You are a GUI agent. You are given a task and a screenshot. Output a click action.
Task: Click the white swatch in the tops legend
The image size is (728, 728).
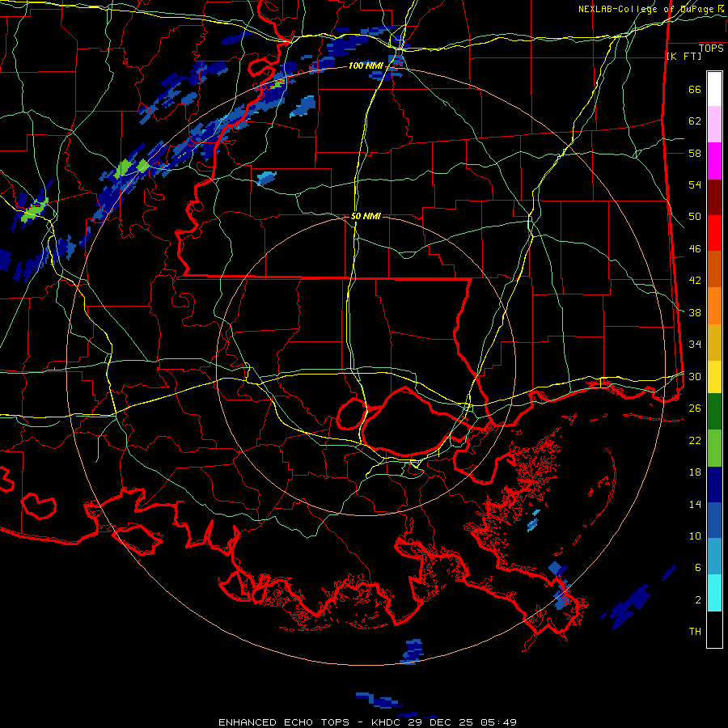(x=714, y=89)
